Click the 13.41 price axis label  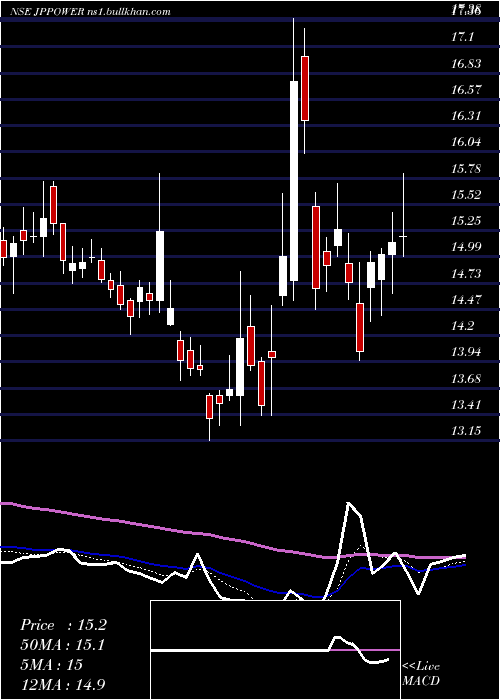coord(466,405)
